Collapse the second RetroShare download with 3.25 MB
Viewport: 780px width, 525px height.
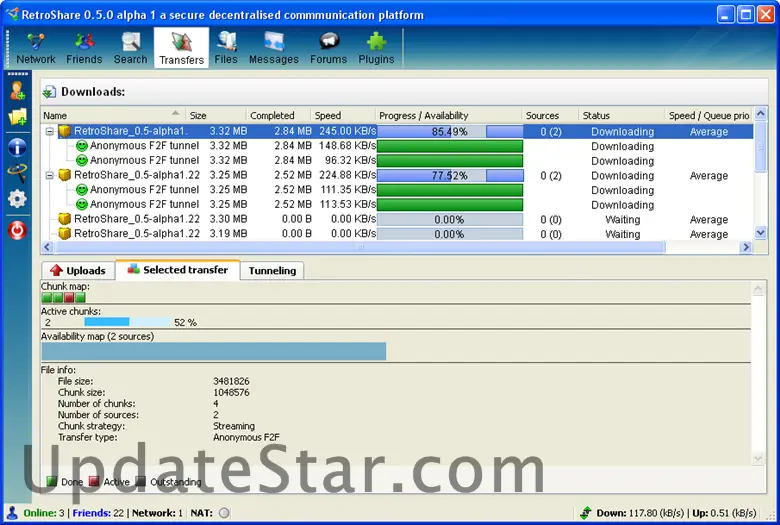pyautogui.click(x=49, y=175)
